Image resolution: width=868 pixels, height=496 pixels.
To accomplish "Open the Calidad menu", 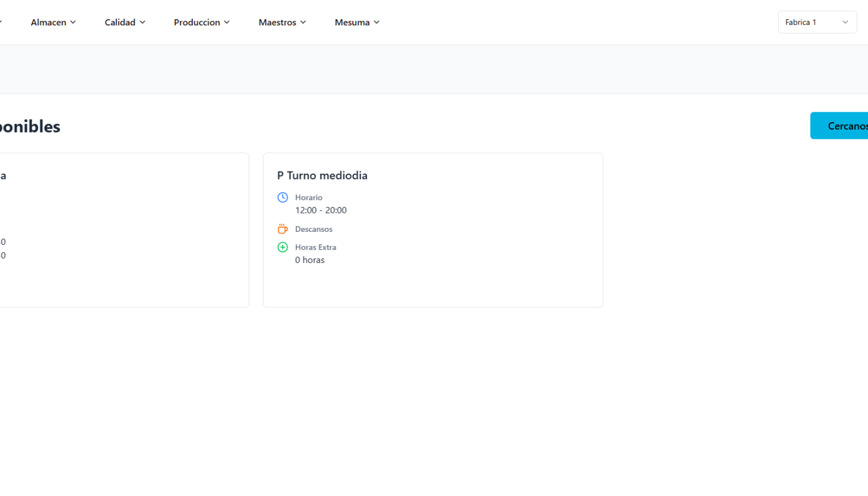I will point(125,22).
